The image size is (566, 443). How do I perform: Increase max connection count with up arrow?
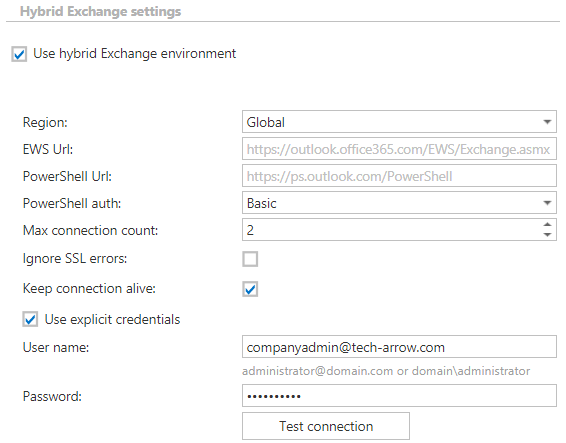547,225
